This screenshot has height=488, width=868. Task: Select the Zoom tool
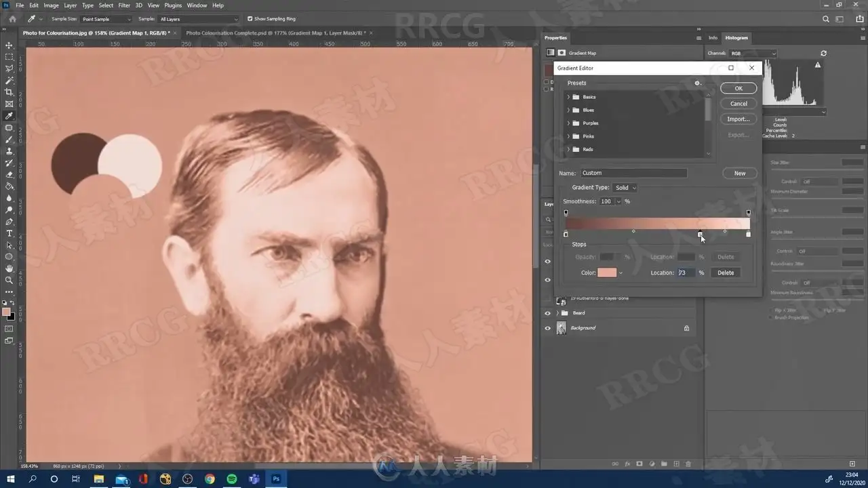click(x=9, y=281)
